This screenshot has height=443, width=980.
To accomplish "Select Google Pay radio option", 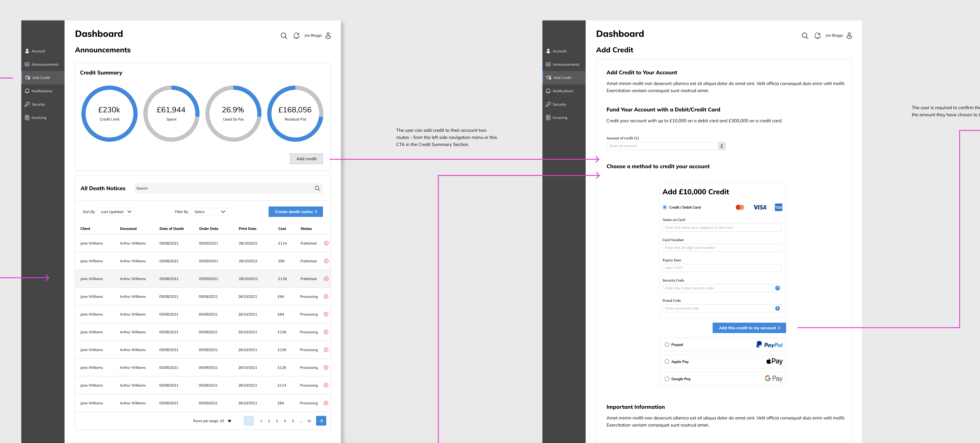I will (667, 379).
